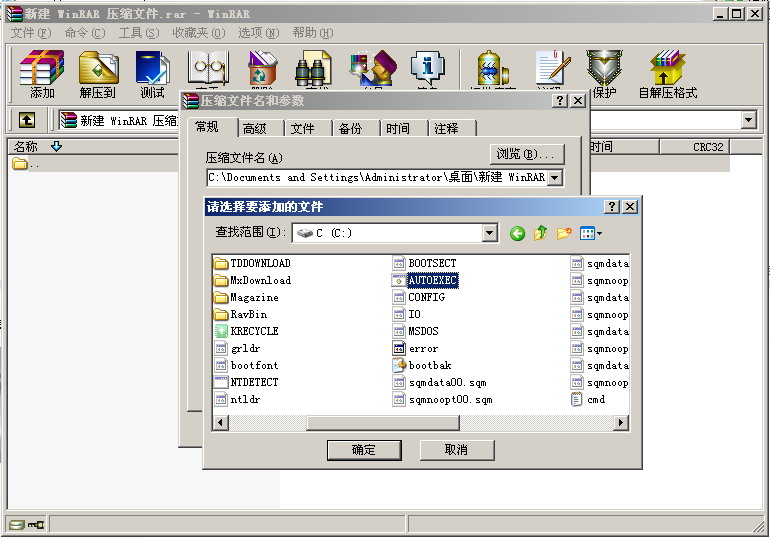
Task: Select the cmd file
Action: point(588,400)
